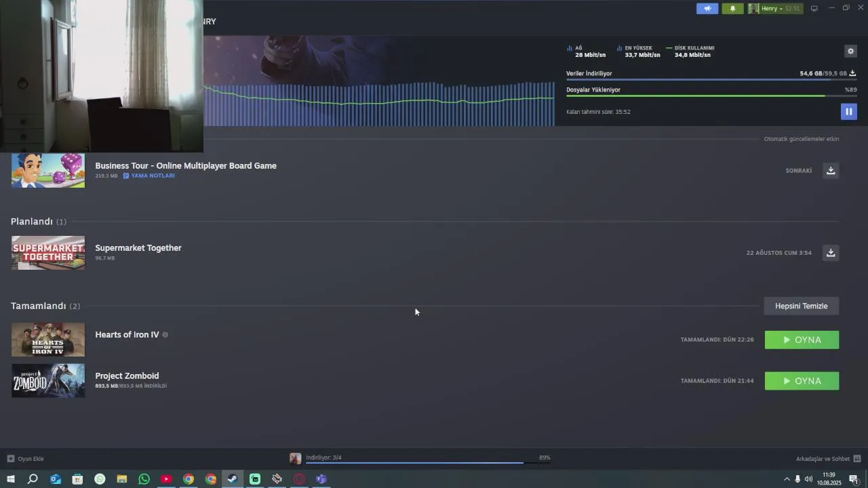Click Planlandı section header
Viewport: 868px width, 488px height.
coord(39,222)
